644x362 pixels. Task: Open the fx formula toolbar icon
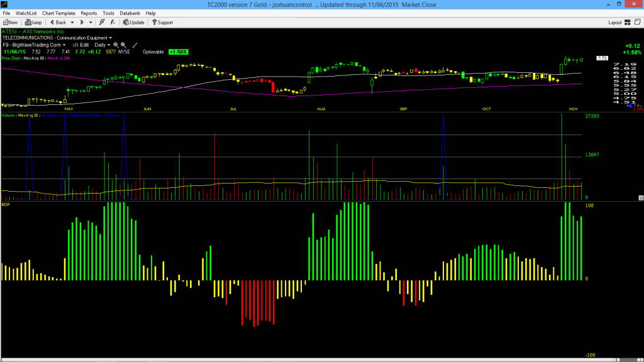(113, 23)
